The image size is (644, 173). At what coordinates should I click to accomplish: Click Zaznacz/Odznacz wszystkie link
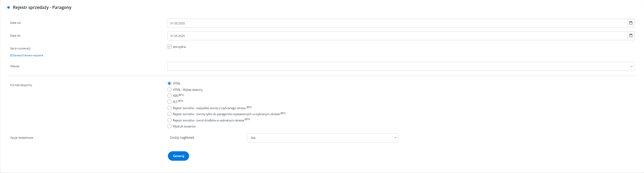point(28,55)
